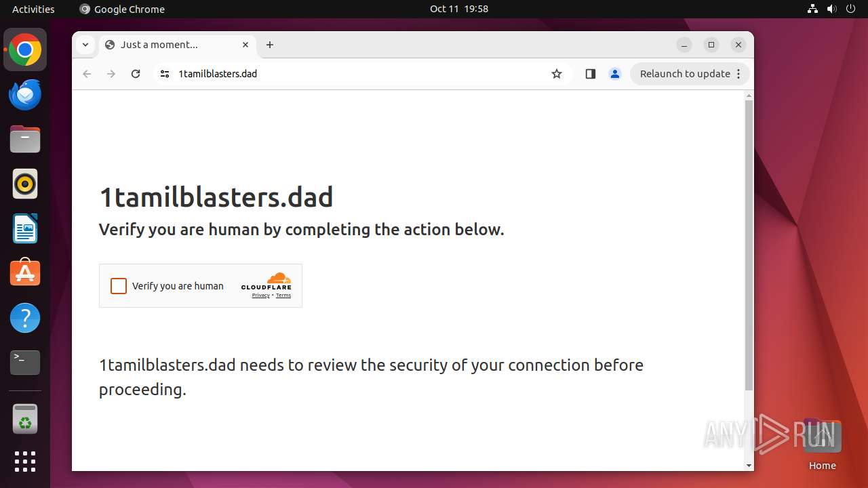Minimize the Chrome window
The image size is (868, 488).
pos(684,45)
